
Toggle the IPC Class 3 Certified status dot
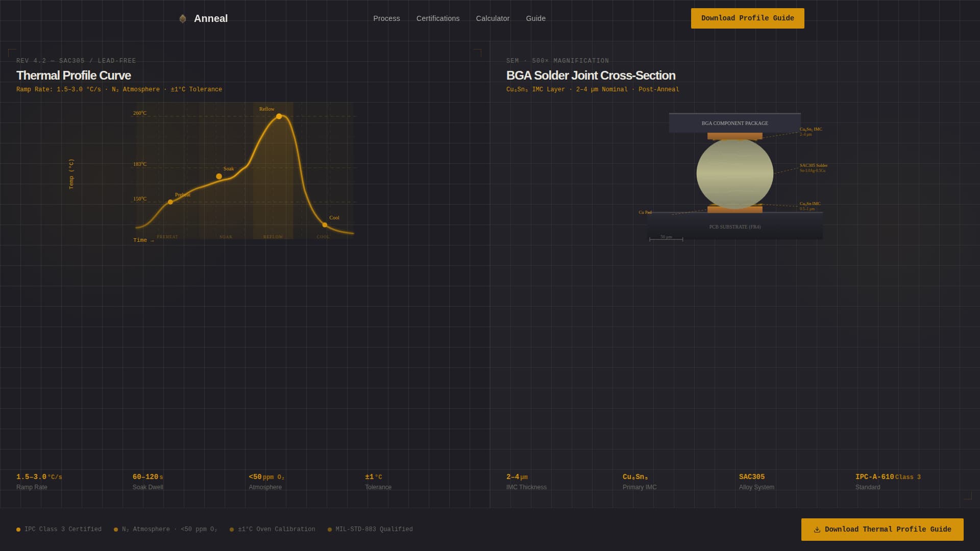[x=18, y=529]
